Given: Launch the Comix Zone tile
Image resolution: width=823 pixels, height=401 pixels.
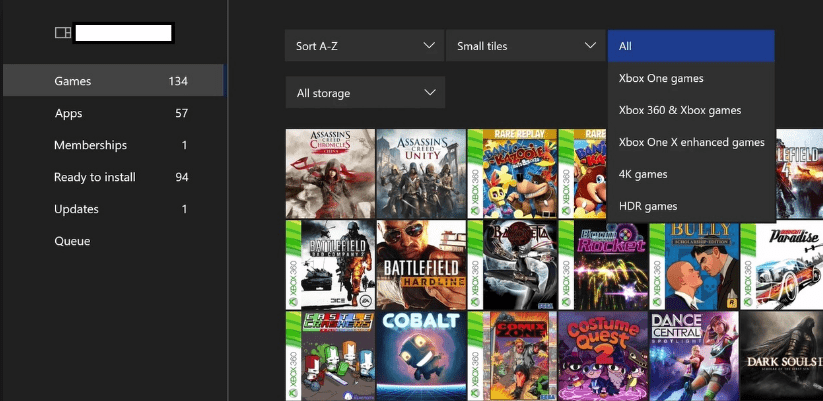Looking at the screenshot, I should [512, 356].
